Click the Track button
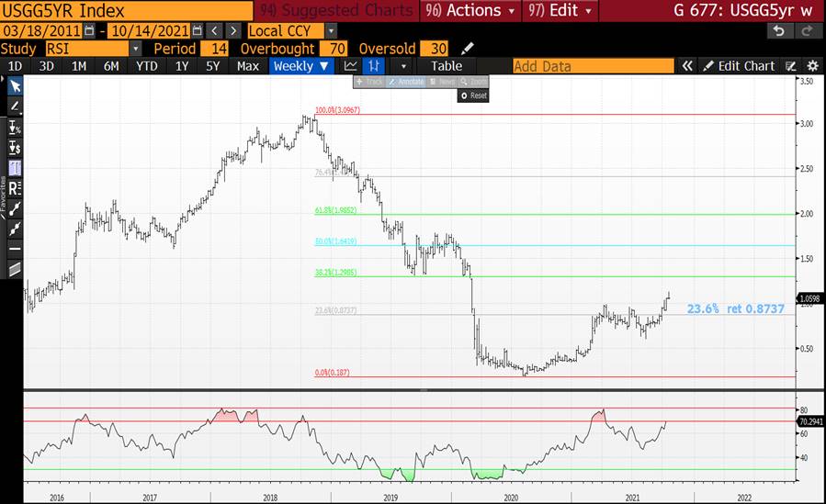Viewport: 826px width, 504px height. (369, 82)
